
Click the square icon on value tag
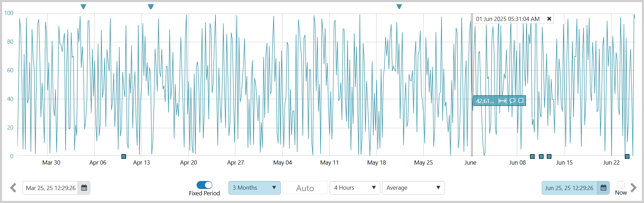(521, 101)
